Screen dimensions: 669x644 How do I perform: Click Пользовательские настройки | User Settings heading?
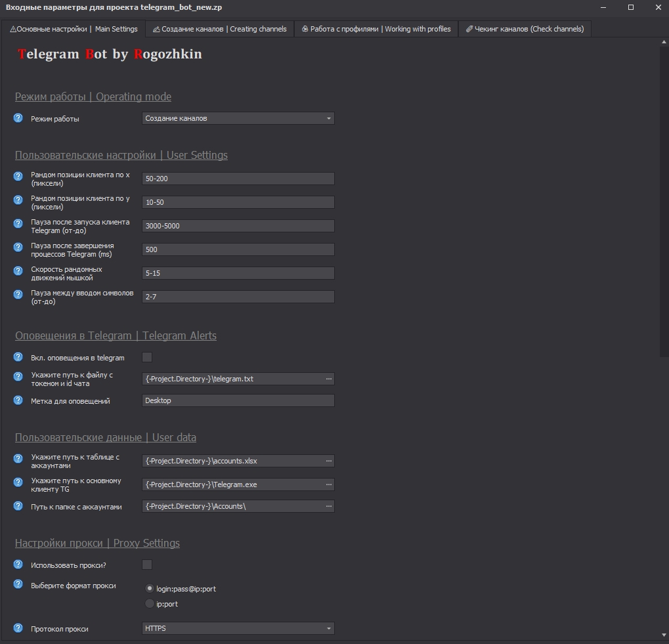pos(121,155)
